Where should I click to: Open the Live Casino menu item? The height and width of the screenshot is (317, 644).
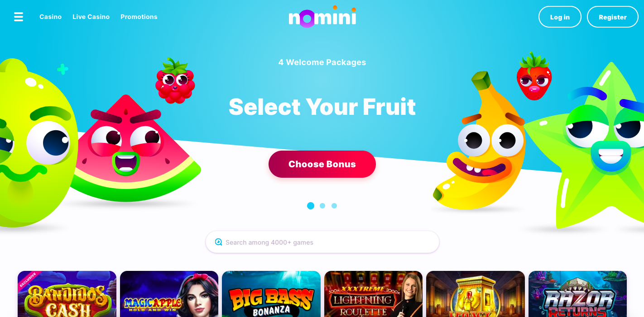[91, 17]
